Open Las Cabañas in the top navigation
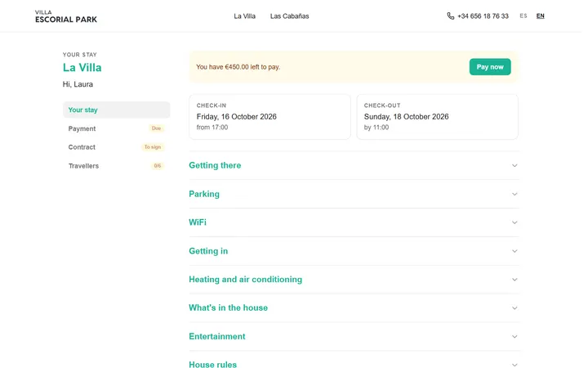 tap(289, 16)
